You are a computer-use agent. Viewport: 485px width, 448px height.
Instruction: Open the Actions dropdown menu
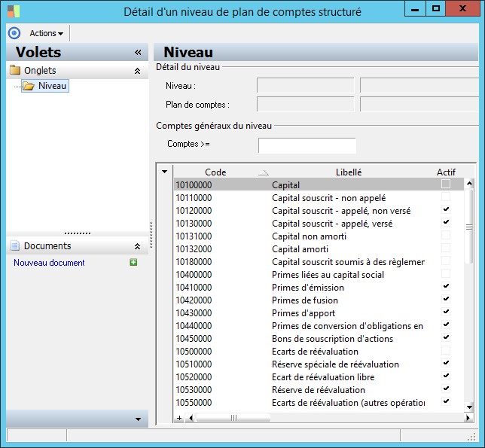pyautogui.click(x=46, y=33)
